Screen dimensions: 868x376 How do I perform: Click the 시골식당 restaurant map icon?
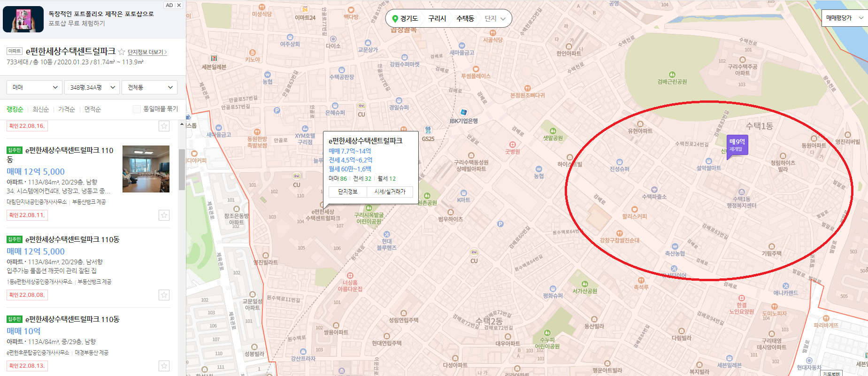492,33
